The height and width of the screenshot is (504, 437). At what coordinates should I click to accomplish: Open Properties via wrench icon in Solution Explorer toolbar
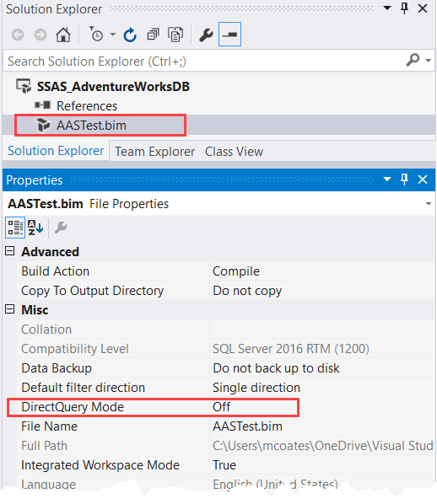(206, 35)
